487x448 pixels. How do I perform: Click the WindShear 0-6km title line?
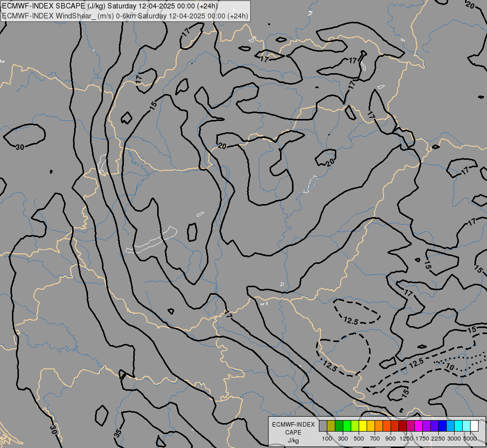[x=125, y=16]
